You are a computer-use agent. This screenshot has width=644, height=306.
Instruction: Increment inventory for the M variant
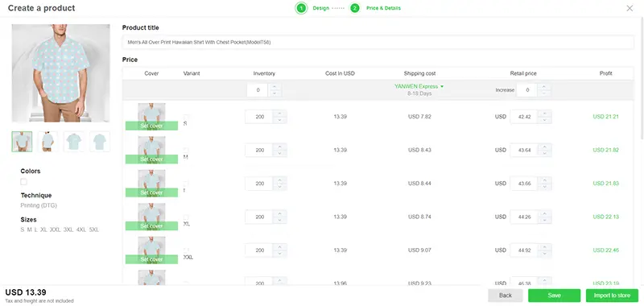coord(279,147)
